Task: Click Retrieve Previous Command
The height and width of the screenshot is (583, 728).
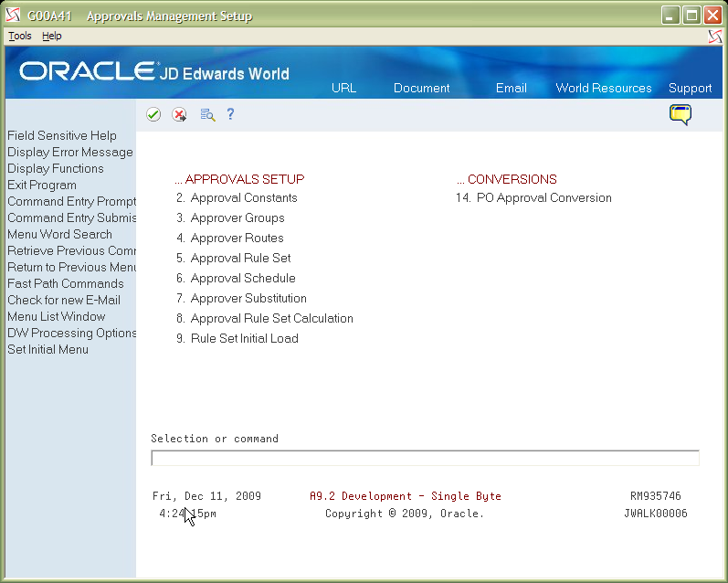Action: pos(71,250)
